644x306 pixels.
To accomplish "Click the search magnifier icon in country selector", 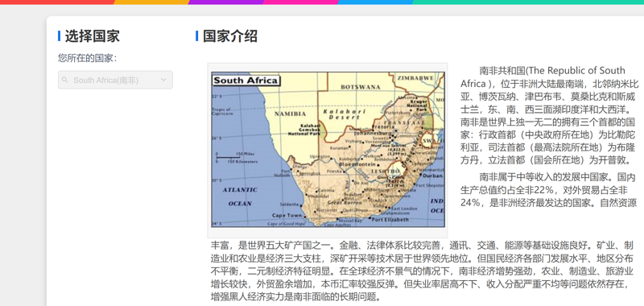I will [65, 80].
